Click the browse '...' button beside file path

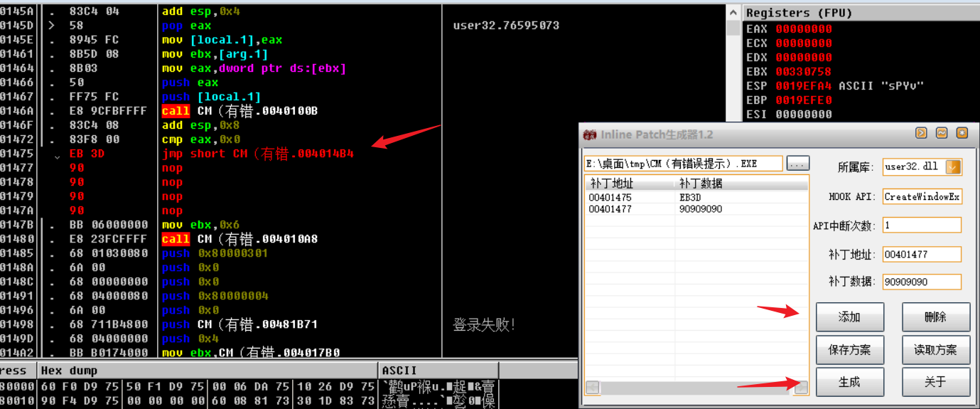click(798, 164)
